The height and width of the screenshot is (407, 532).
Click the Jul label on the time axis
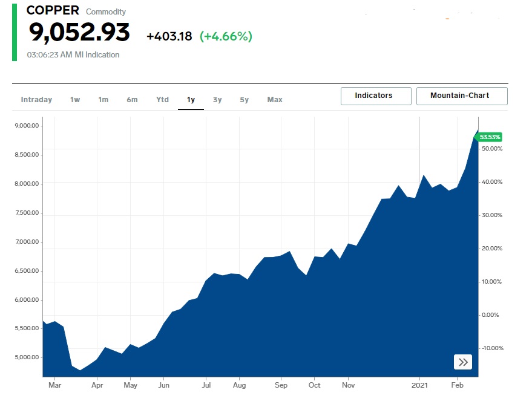206,385
